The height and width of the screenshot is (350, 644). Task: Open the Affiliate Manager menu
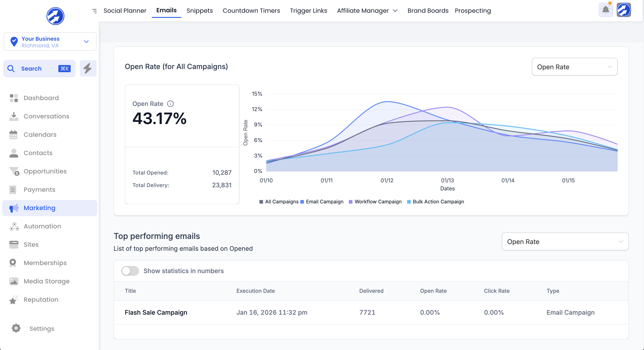[x=367, y=11]
